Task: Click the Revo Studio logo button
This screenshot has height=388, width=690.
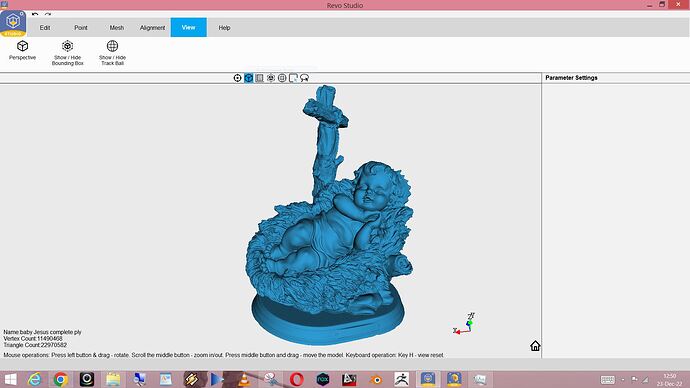Action: [x=13, y=23]
